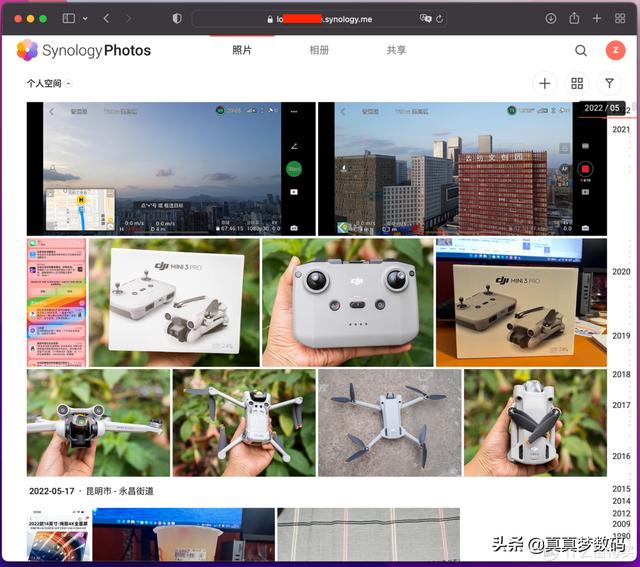The height and width of the screenshot is (567, 640).
Task: Open the search magnifier icon
Action: click(x=581, y=51)
